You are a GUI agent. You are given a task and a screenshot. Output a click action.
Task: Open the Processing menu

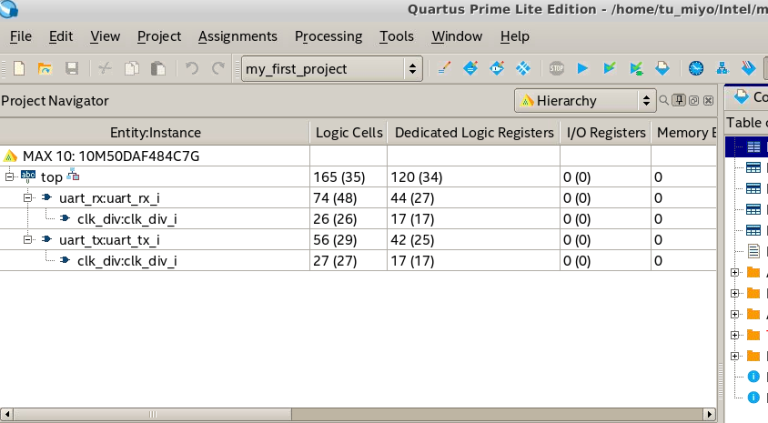(328, 36)
